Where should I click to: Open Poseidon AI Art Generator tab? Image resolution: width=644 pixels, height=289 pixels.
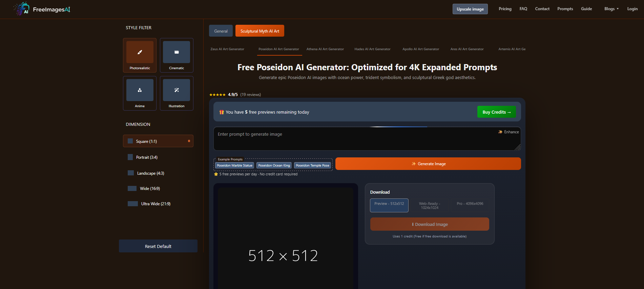tap(279, 49)
